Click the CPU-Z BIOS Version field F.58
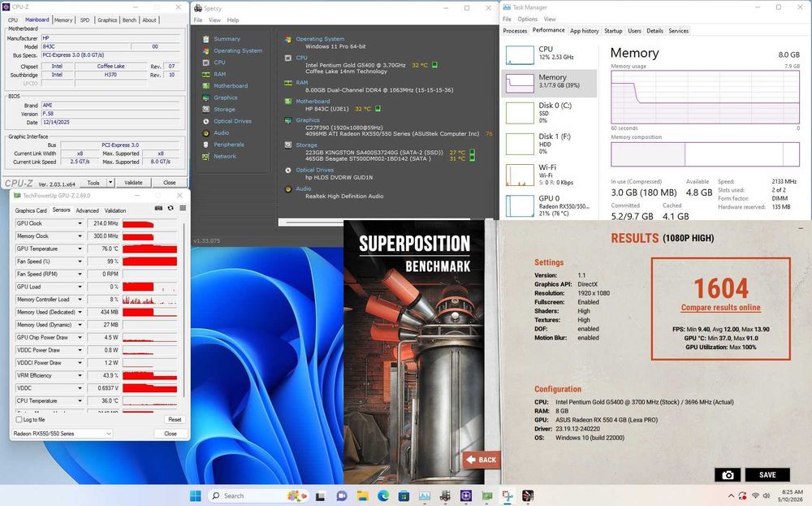 [110, 114]
